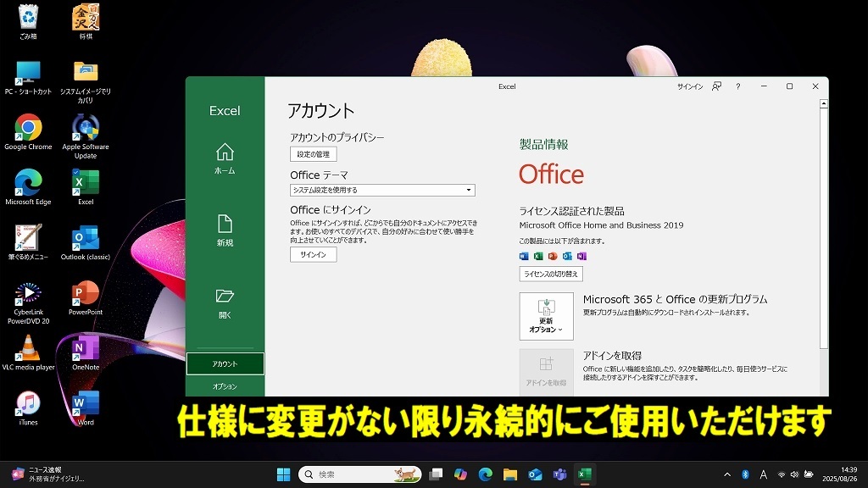Screen dimensions: 868x488
Task: Open the Wi-Fi network tray icon
Action: coord(781,474)
